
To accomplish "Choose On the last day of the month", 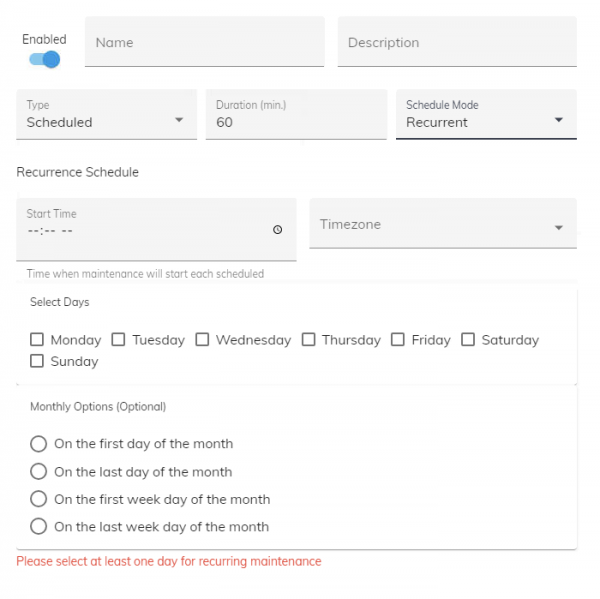I will [39, 471].
